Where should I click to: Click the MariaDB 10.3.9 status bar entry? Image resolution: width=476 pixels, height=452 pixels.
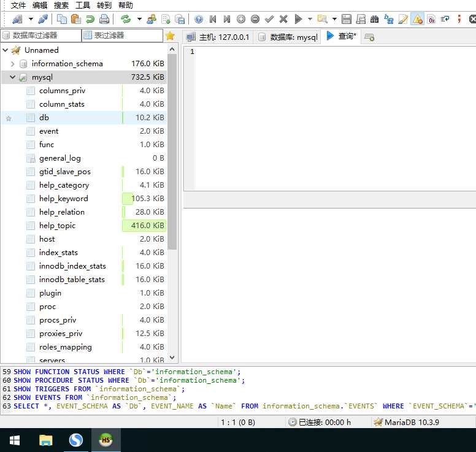407,422
